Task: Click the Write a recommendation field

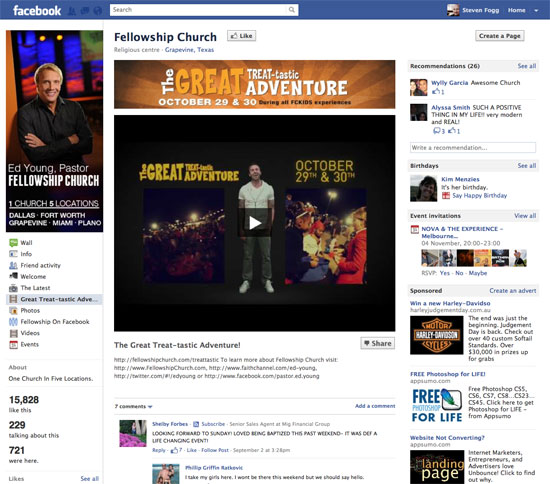Action: point(472,148)
